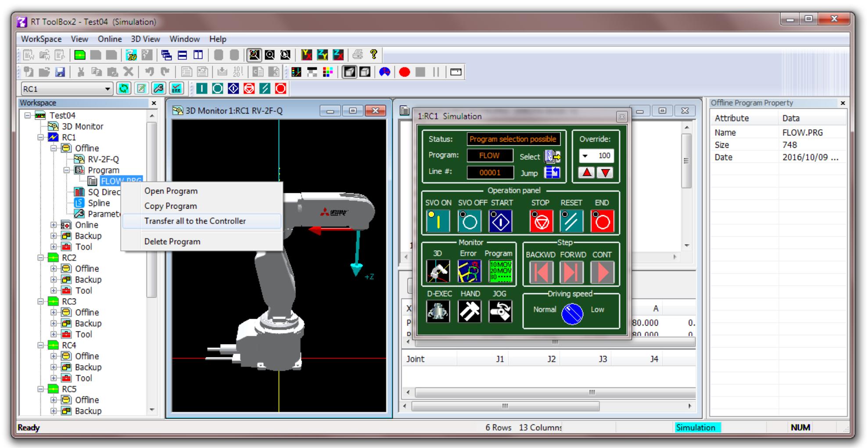Viewport: 868px width, 448px height.
Task: Close the Workspace pane
Action: (x=154, y=103)
